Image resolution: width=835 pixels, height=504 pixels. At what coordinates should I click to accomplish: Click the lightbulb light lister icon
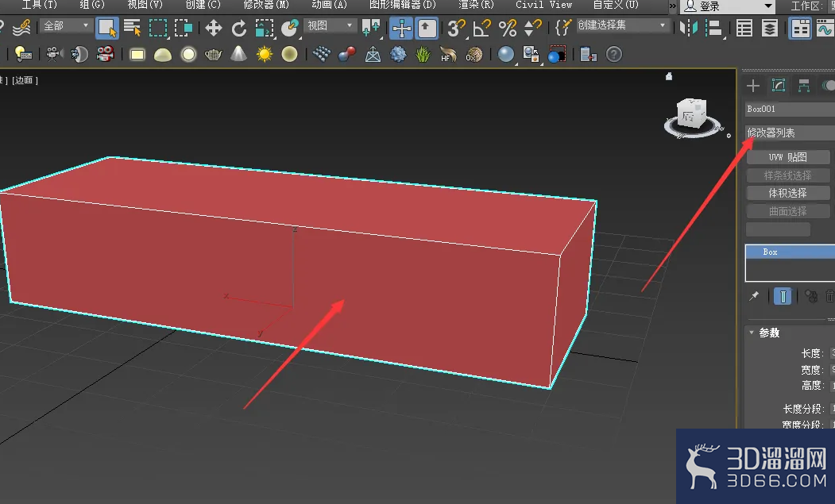(x=22, y=54)
